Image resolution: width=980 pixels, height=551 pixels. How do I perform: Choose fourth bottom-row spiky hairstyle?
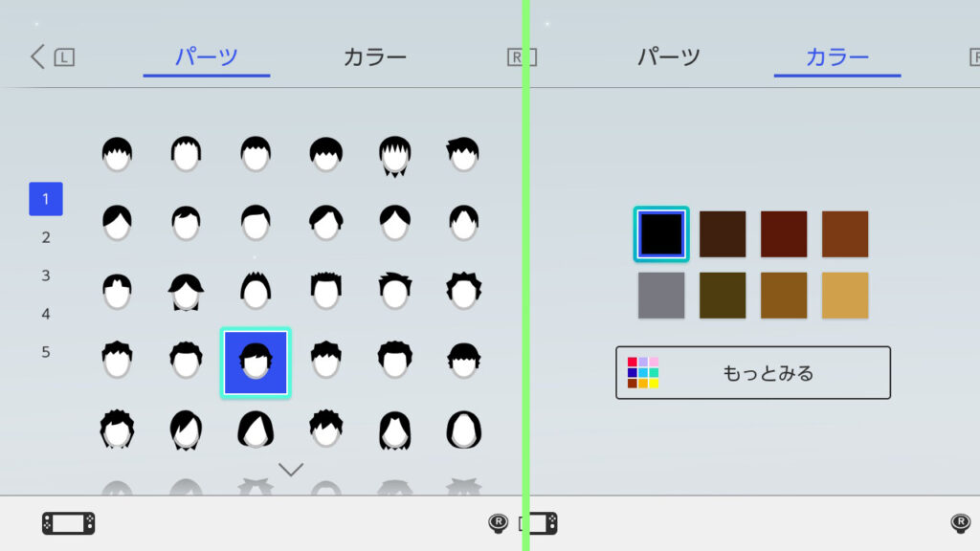tap(325, 429)
